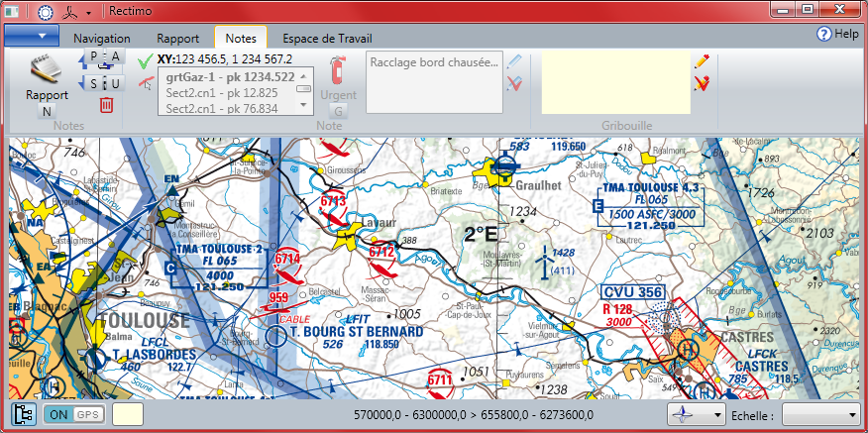The height and width of the screenshot is (433, 868).
Task: Click the tree structure icon in status bar
Action: point(23,414)
